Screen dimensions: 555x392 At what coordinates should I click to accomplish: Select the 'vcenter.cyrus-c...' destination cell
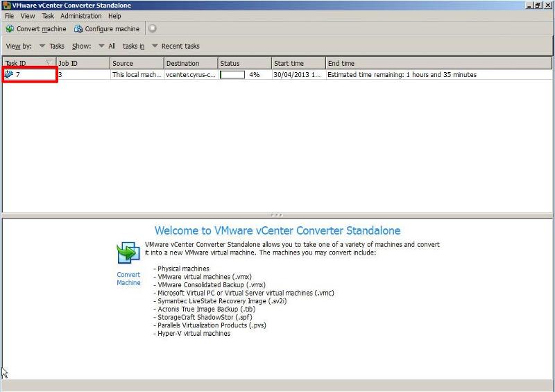[x=191, y=75]
